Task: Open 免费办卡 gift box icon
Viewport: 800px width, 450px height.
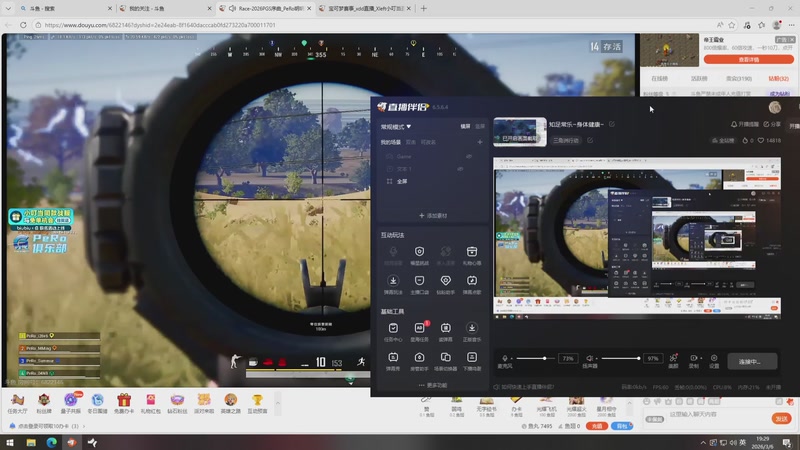Action: [x=124, y=400]
